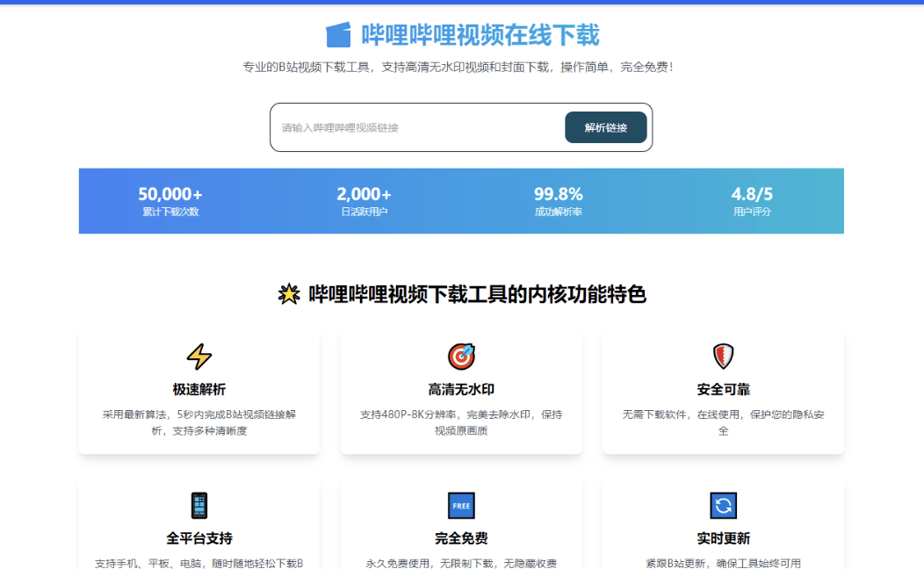Click the lightning bolt icon for 极速解析
The image size is (924, 569).
pyautogui.click(x=199, y=357)
